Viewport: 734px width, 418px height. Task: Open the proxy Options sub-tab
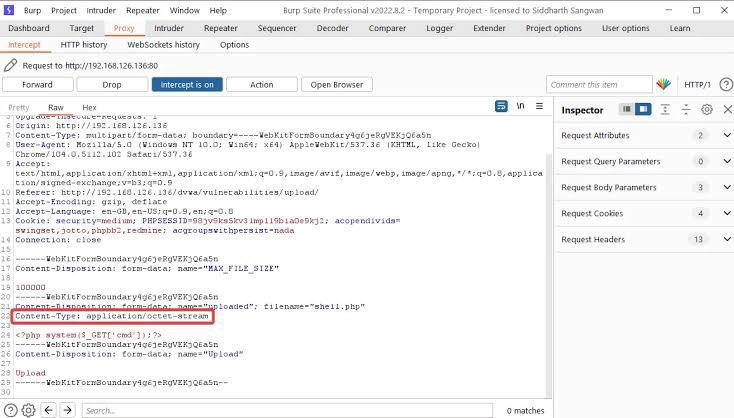[x=235, y=44]
